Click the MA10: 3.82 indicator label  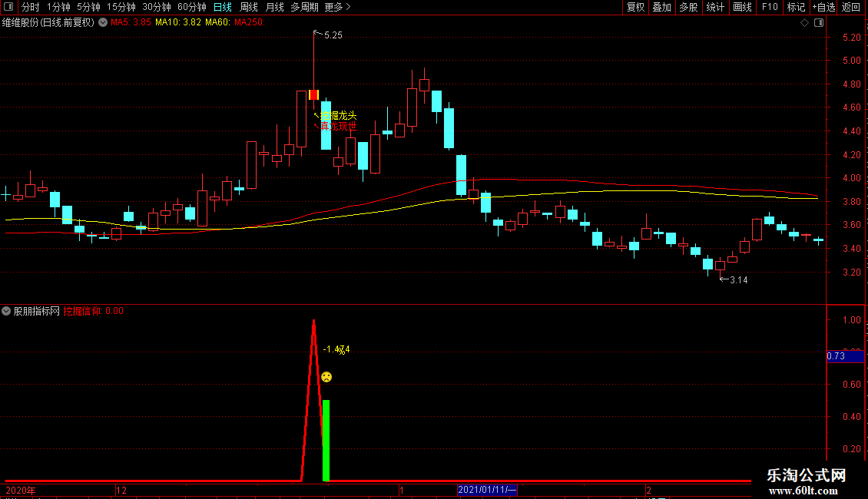(x=178, y=22)
